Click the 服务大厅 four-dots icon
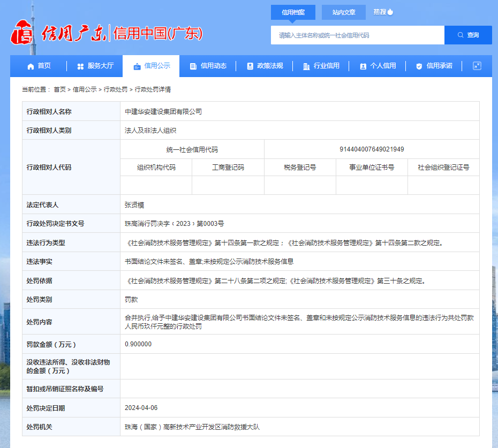498x448 pixels. (81, 66)
